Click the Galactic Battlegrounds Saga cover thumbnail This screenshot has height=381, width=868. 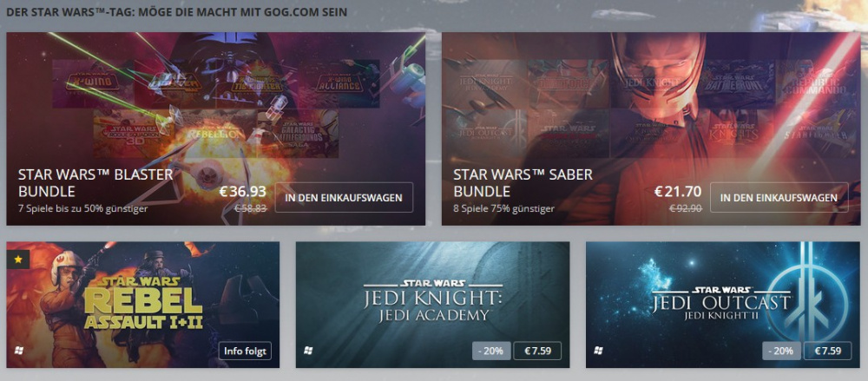click(x=298, y=133)
